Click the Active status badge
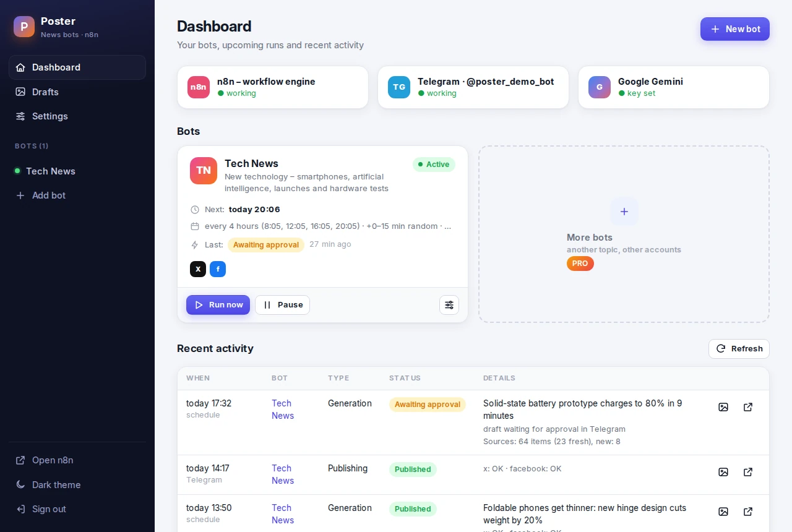 click(434, 165)
